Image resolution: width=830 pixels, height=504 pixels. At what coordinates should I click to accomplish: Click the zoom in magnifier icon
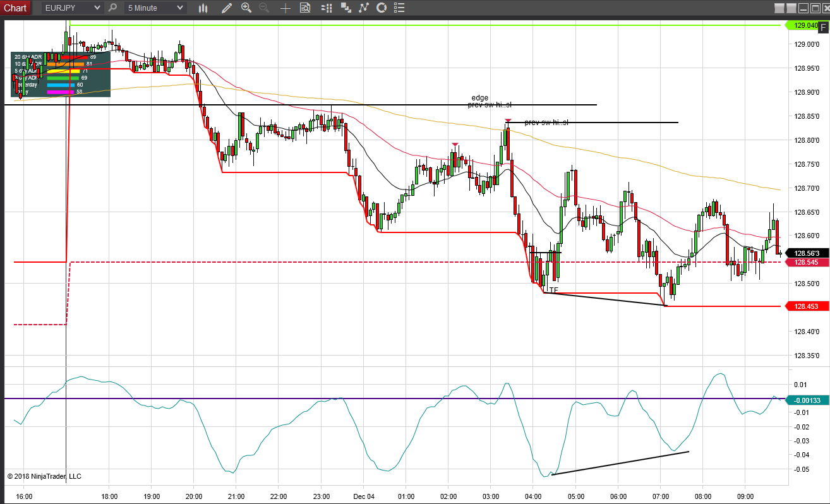(x=246, y=8)
